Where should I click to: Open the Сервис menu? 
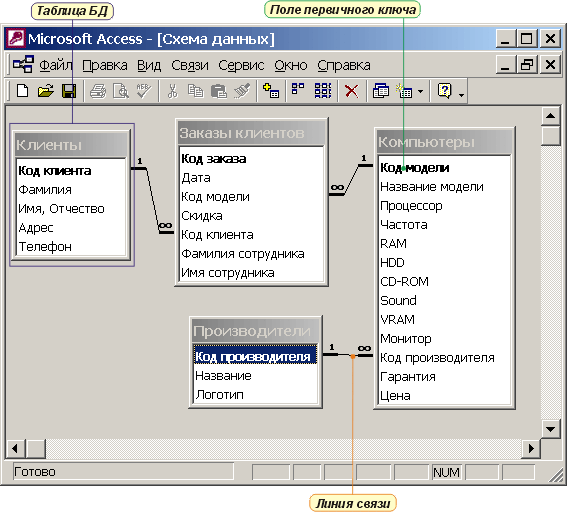(241, 66)
